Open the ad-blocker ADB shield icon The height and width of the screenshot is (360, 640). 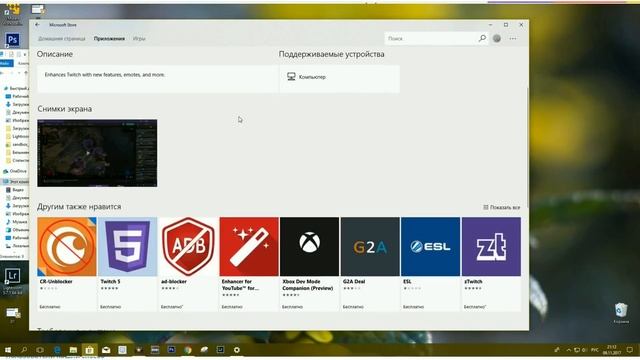(x=188, y=247)
